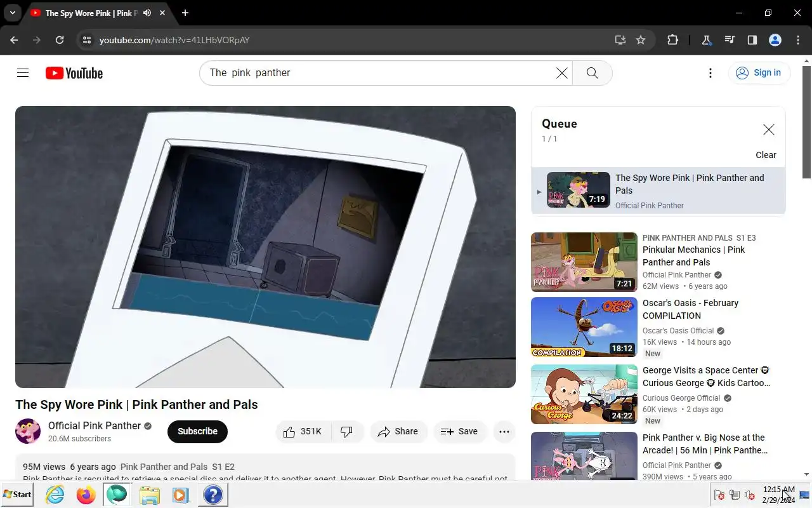Open the help question mark on the taskbar
Viewport: 812px width, 508px height.
[213, 495]
